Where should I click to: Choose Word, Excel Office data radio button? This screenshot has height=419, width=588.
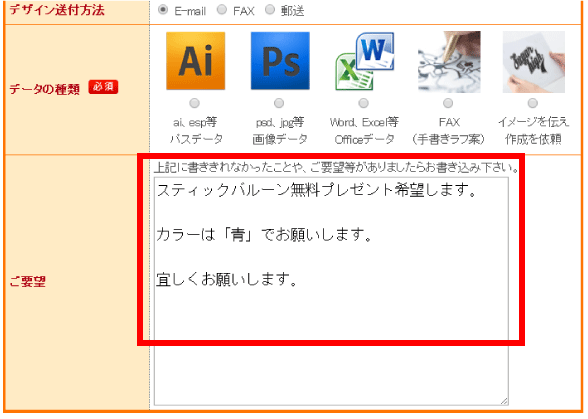point(363,103)
